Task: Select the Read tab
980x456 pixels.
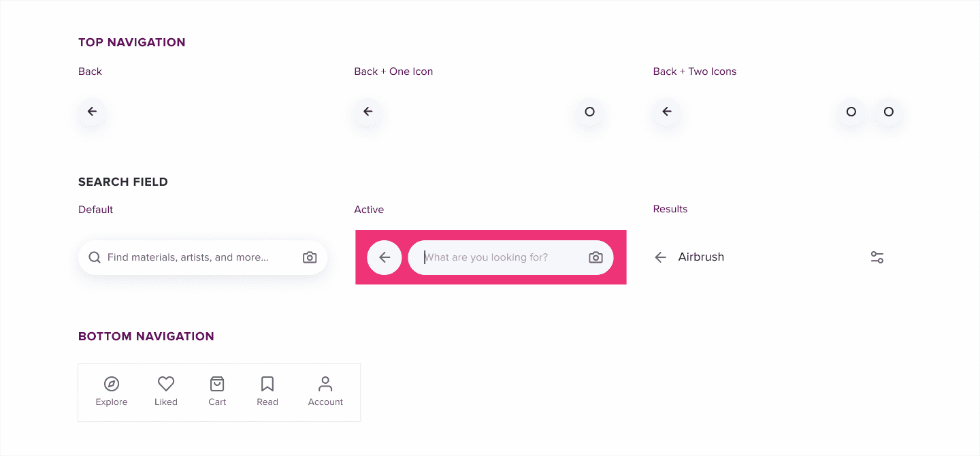Action: 267,391
